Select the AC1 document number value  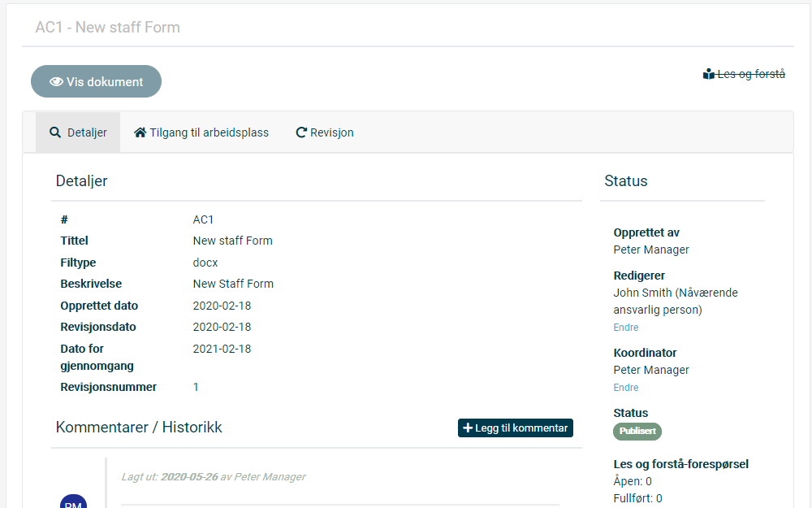pos(204,219)
